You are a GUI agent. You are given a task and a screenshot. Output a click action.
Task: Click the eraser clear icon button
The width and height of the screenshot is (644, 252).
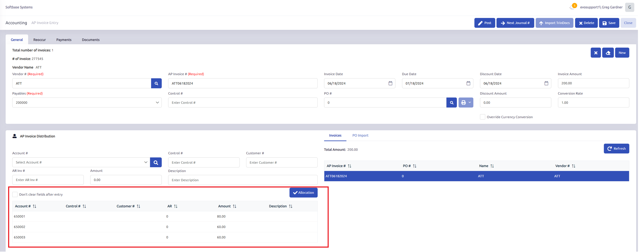pos(608,53)
